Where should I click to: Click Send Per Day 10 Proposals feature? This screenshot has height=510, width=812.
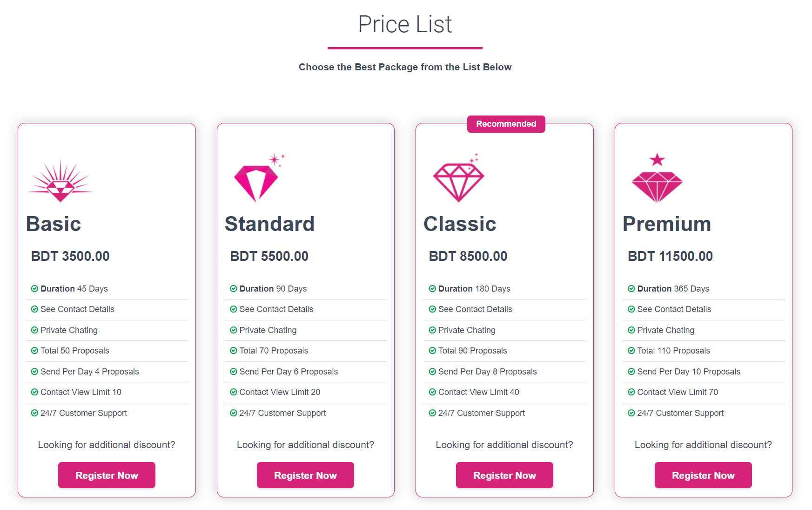pos(688,372)
